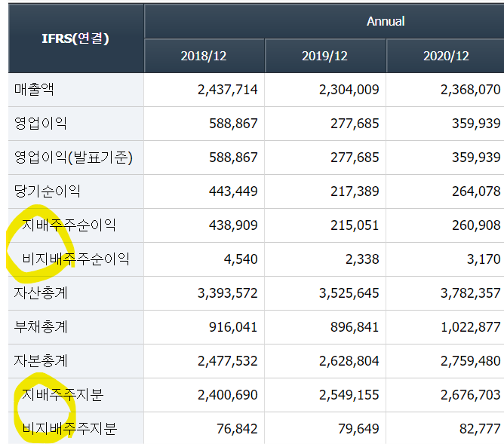The width and height of the screenshot is (504, 444).
Task: Click the 2,368,070 revenue value
Action: (471, 90)
